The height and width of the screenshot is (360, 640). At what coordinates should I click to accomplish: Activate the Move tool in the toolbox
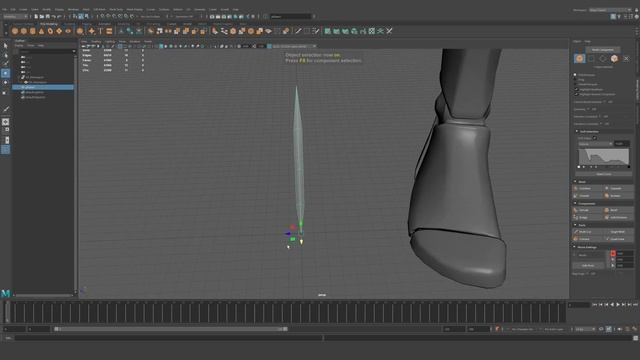(5, 73)
